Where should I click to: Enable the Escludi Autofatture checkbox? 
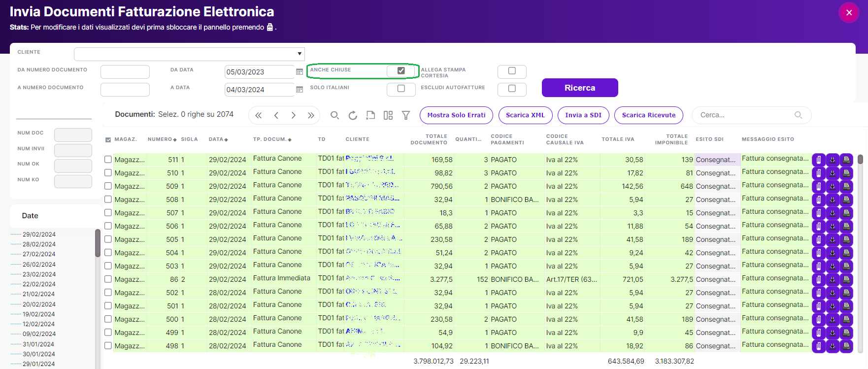point(512,89)
